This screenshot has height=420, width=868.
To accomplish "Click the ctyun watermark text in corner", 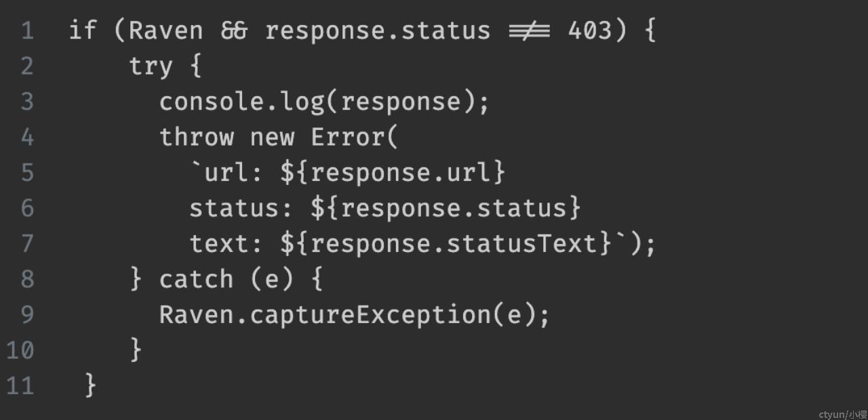I will [843, 415].
